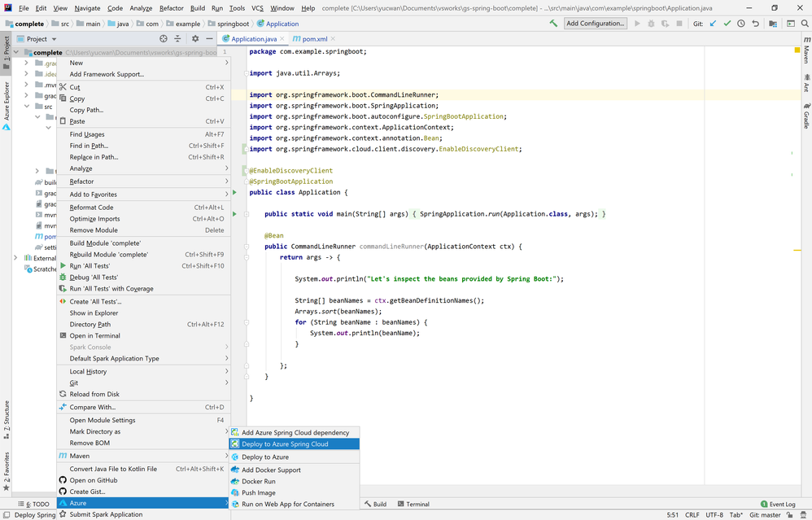Choose Open on GitHub menu entry
The width and height of the screenshot is (812, 520).
[x=143, y=480]
